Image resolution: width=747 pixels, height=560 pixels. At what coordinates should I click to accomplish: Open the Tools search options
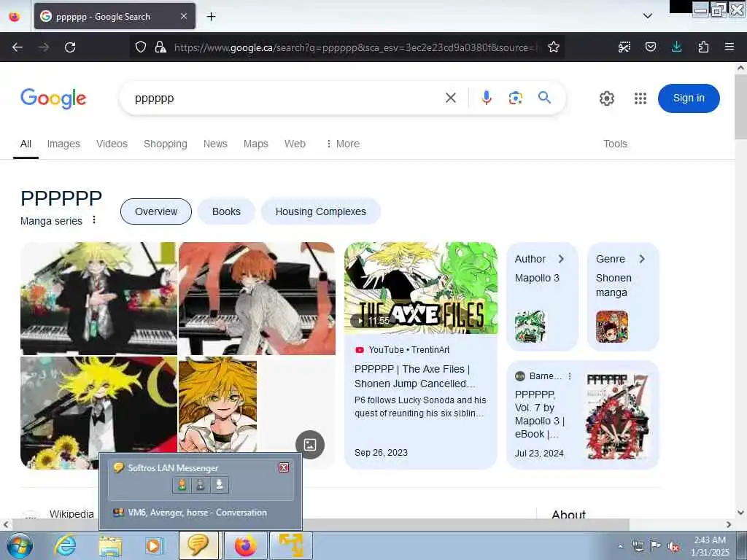[x=615, y=144]
